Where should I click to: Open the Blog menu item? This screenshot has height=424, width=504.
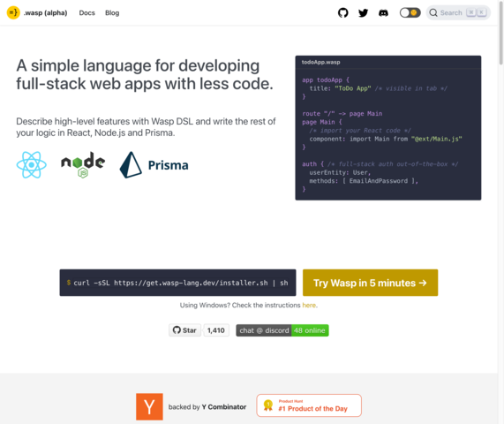[x=112, y=13]
